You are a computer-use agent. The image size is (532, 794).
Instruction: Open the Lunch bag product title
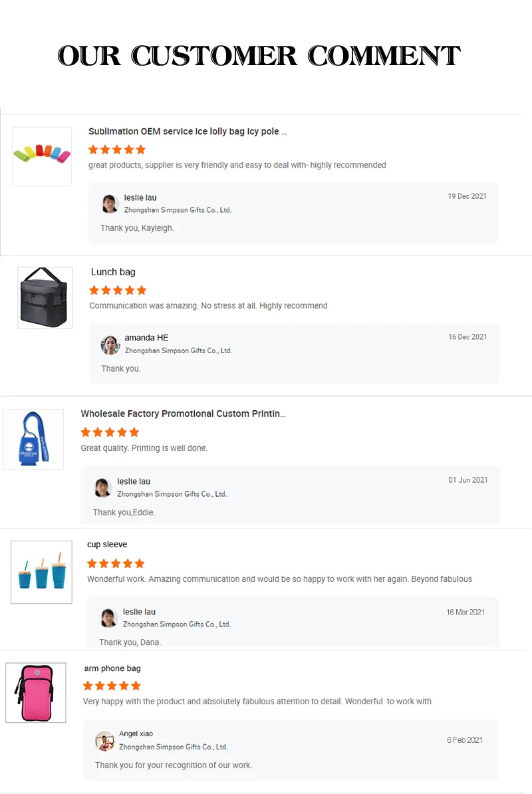pos(113,272)
